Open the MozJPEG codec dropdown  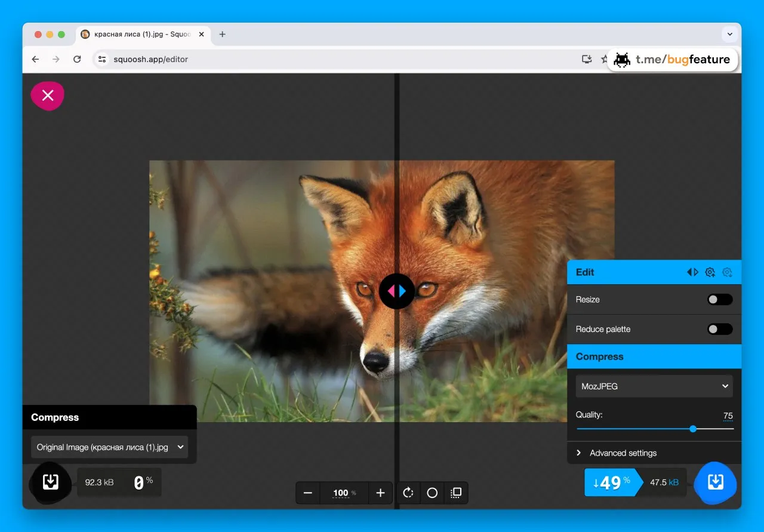click(x=654, y=386)
